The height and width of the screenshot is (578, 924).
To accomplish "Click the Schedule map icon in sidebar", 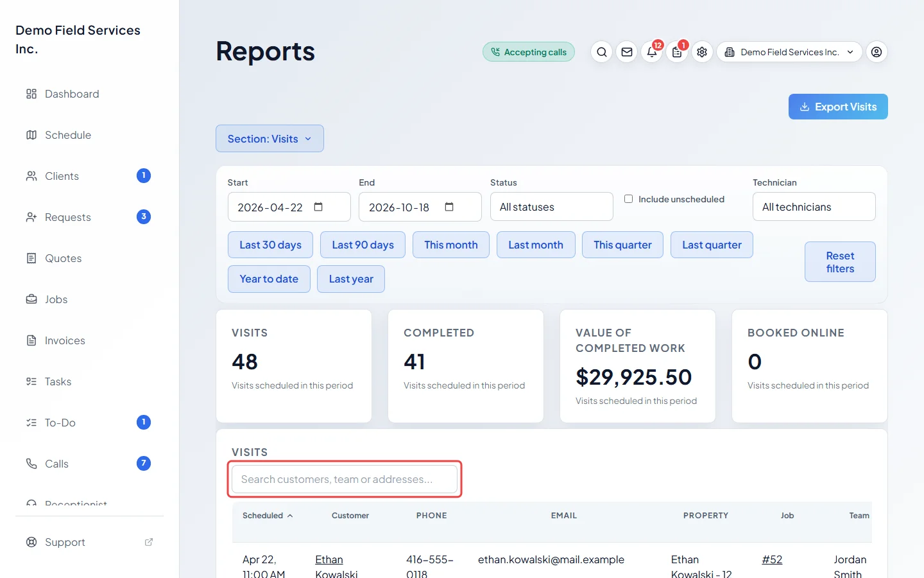I will click(31, 135).
